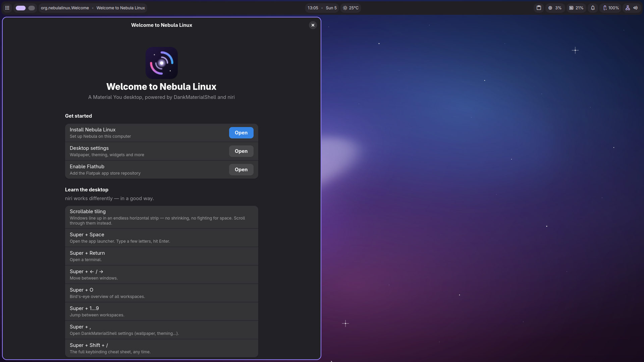Select the Super + comma shortcut row
Viewport: 644px width, 362px height.
click(x=162, y=330)
